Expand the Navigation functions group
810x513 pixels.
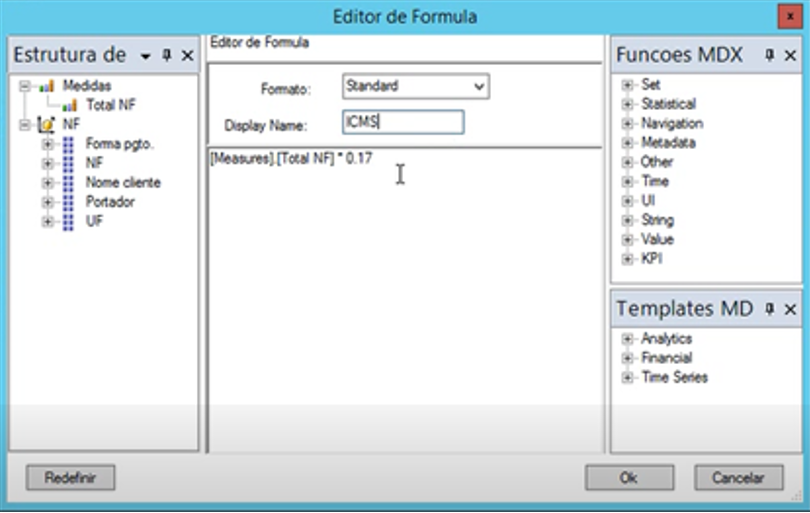coord(627,123)
